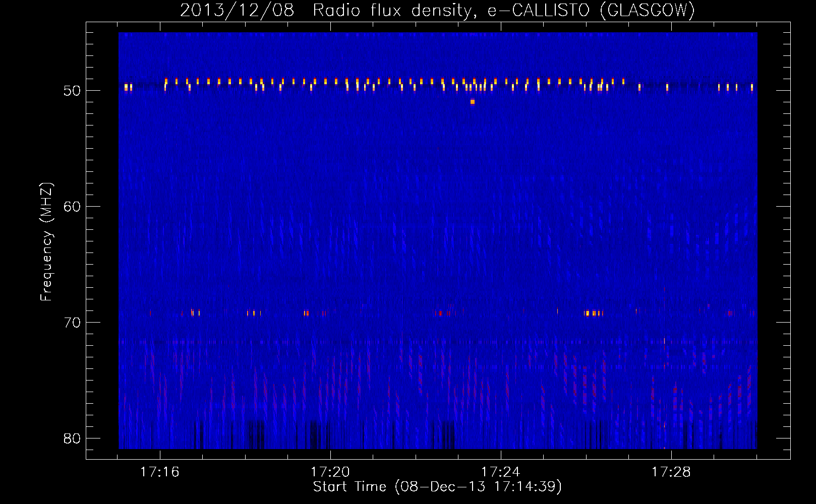816x504 pixels.
Task: Click the bright 70 MHz cluster near 17:26
Action: point(593,313)
